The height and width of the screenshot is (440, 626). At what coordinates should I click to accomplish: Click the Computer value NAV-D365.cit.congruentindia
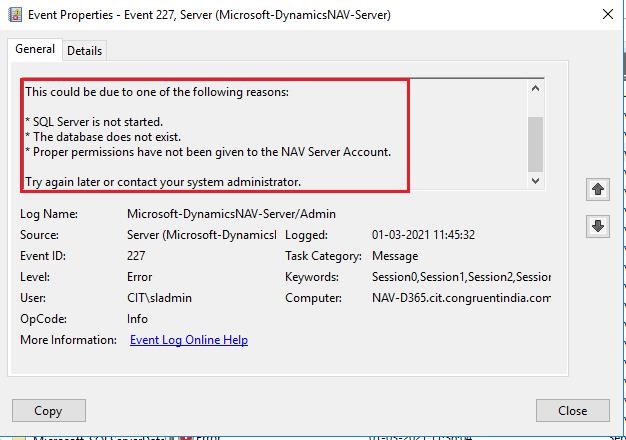point(461,298)
